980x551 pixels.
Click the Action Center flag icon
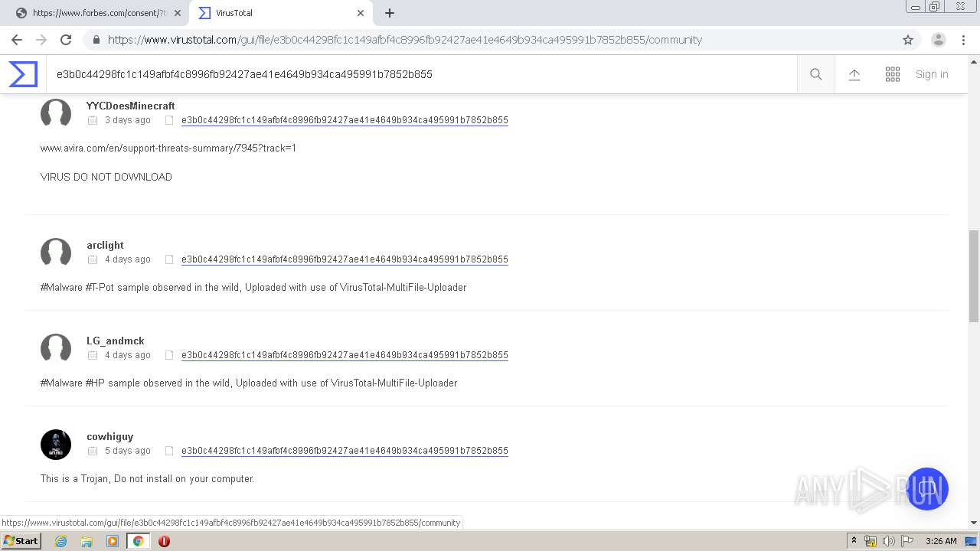906,541
